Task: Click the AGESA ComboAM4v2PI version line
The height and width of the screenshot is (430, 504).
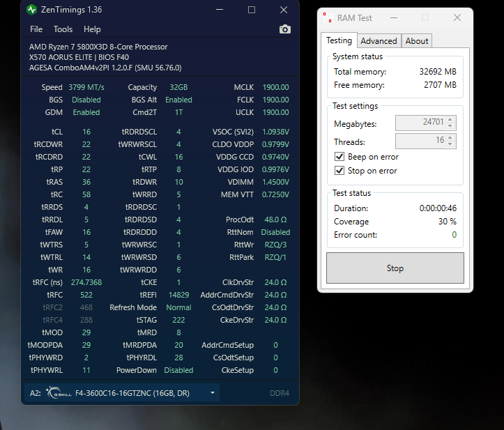Action: pyautogui.click(x=105, y=68)
